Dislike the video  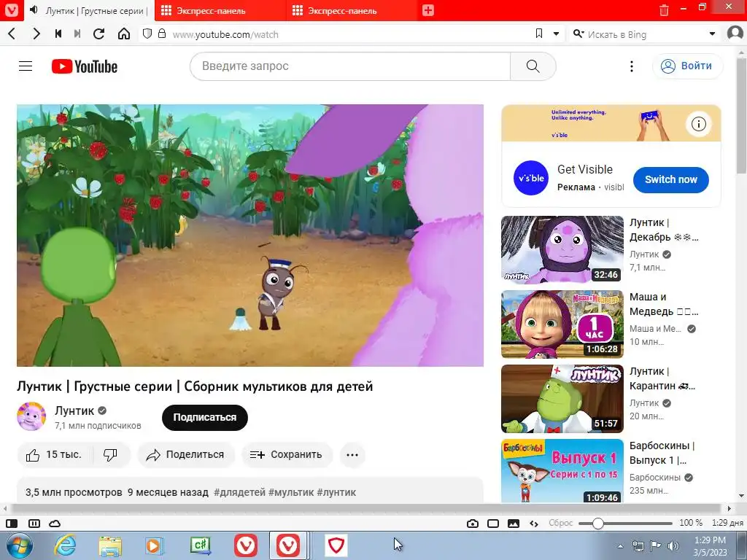pyautogui.click(x=111, y=455)
